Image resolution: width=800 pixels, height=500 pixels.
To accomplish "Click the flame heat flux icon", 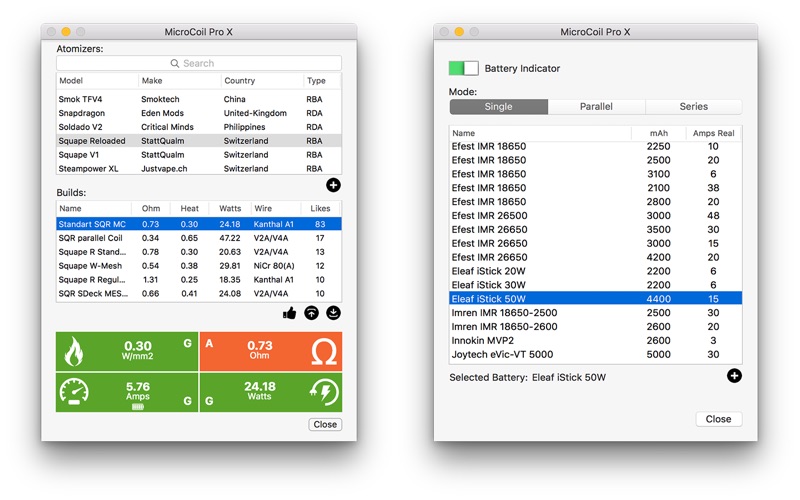I will (74, 351).
